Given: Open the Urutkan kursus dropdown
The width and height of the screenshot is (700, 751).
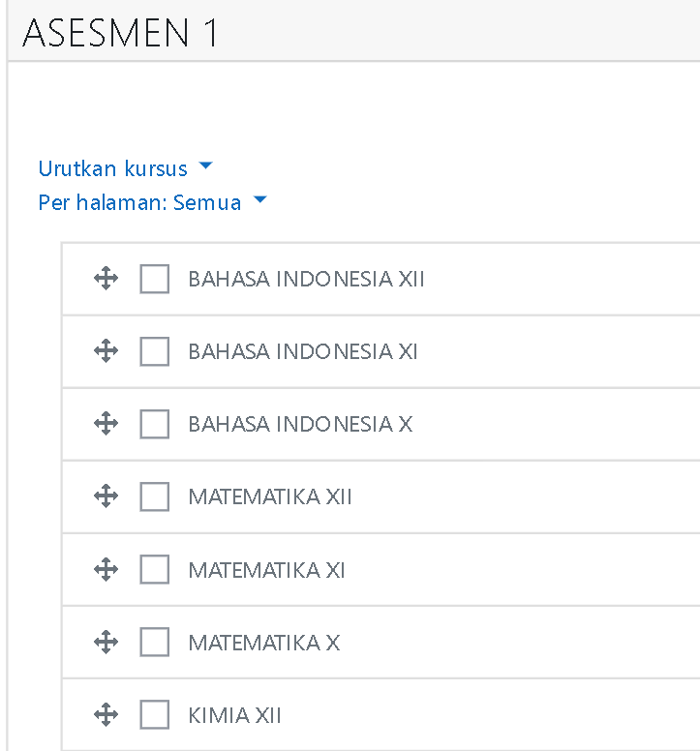Looking at the screenshot, I should coord(125,168).
